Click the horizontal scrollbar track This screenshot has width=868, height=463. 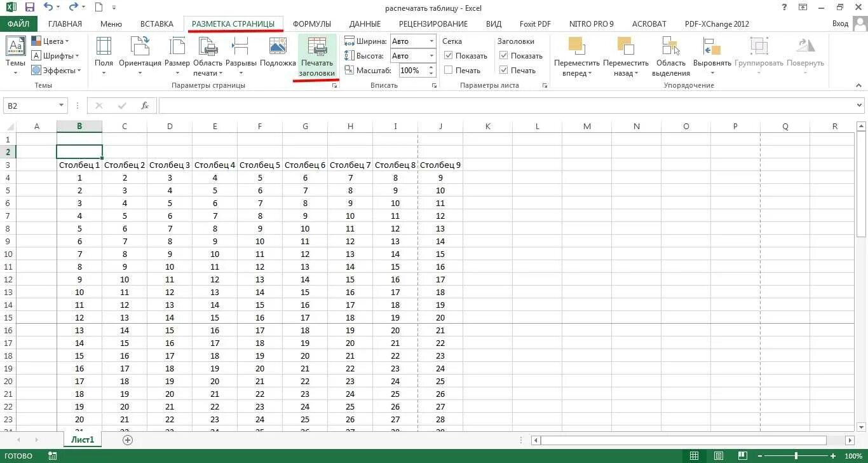tap(683, 440)
